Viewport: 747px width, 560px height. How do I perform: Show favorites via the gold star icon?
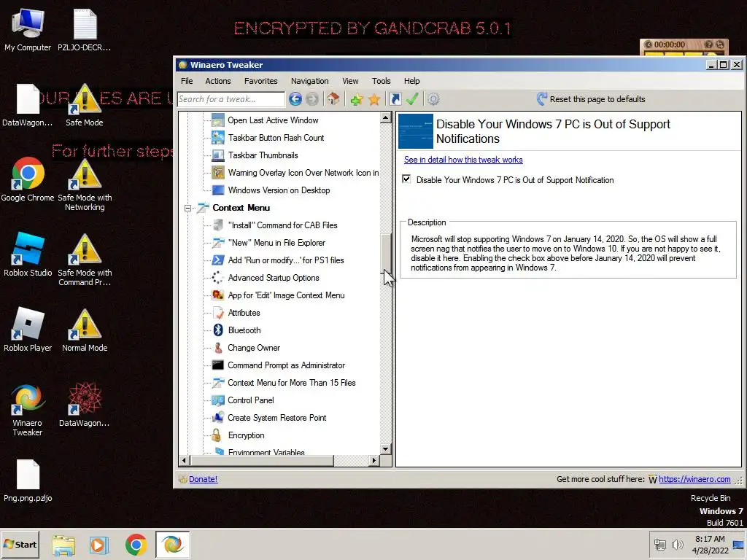coord(374,99)
